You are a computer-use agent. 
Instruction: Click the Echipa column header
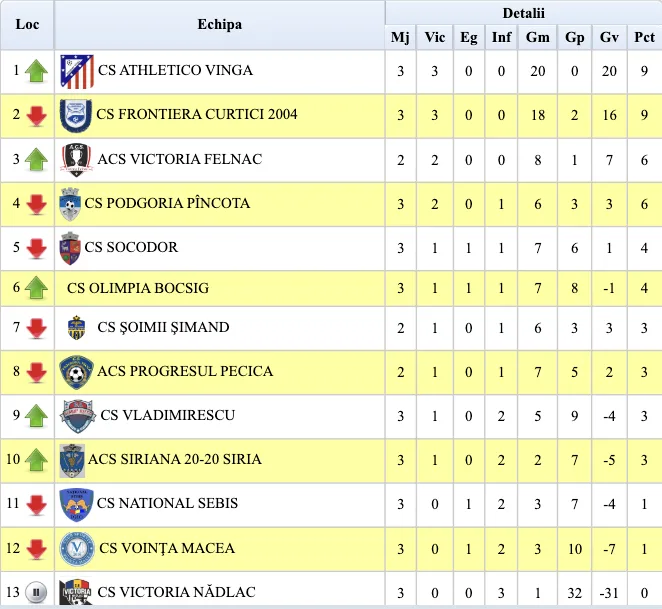(x=220, y=24)
